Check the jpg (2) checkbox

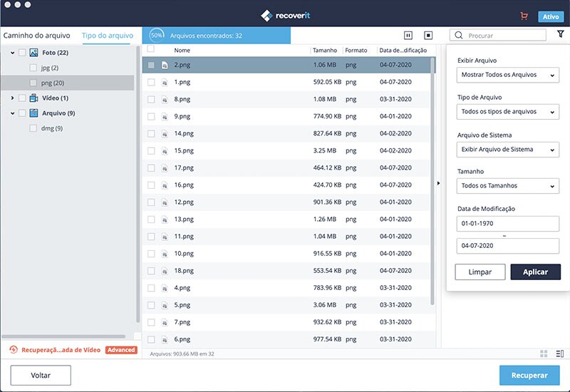point(33,68)
